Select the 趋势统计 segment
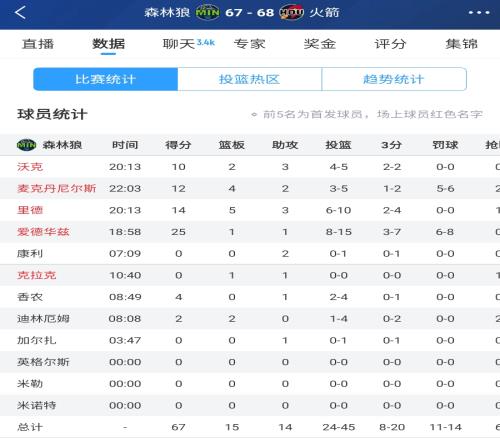500x440 pixels. click(x=394, y=79)
